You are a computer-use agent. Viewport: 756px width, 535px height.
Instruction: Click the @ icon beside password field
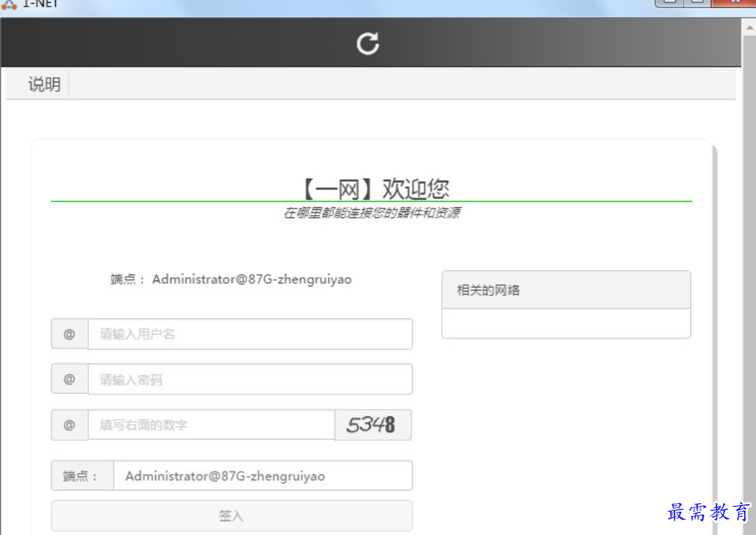(x=69, y=379)
